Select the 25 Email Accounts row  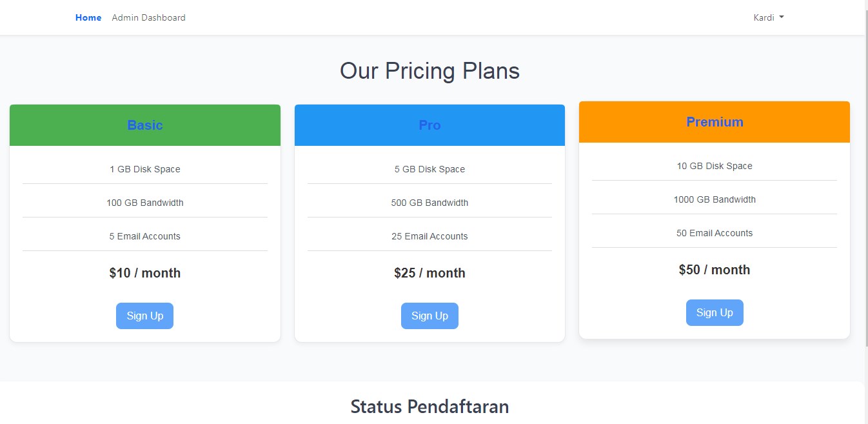pyautogui.click(x=429, y=236)
